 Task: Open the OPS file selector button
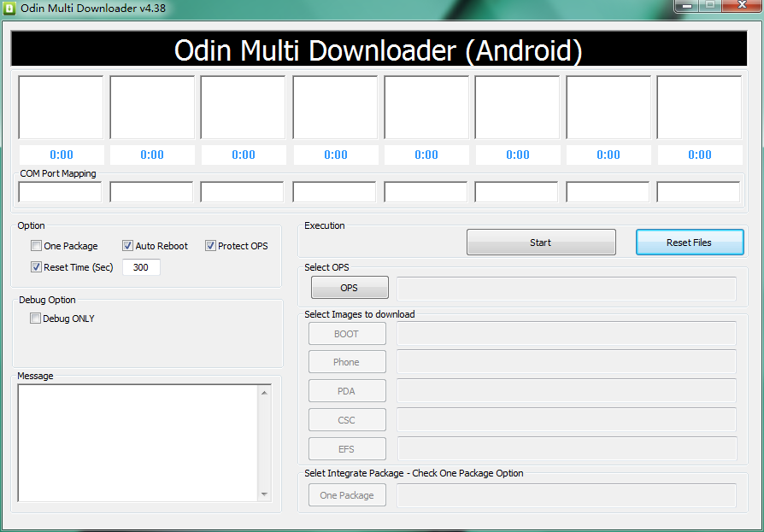pos(350,288)
